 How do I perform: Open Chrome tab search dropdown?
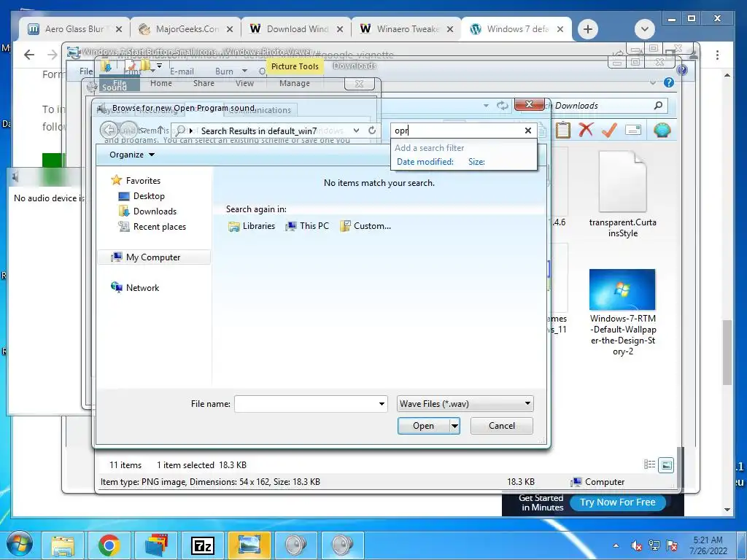(x=645, y=29)
